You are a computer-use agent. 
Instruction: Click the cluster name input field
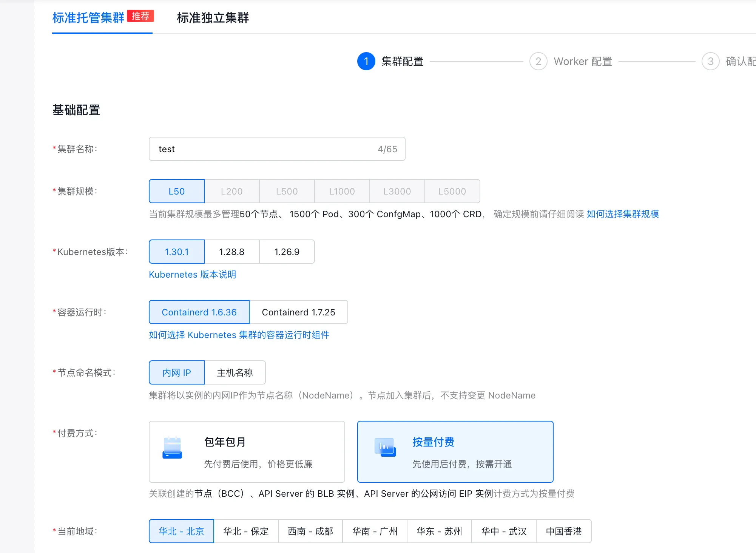pos(264,149)
